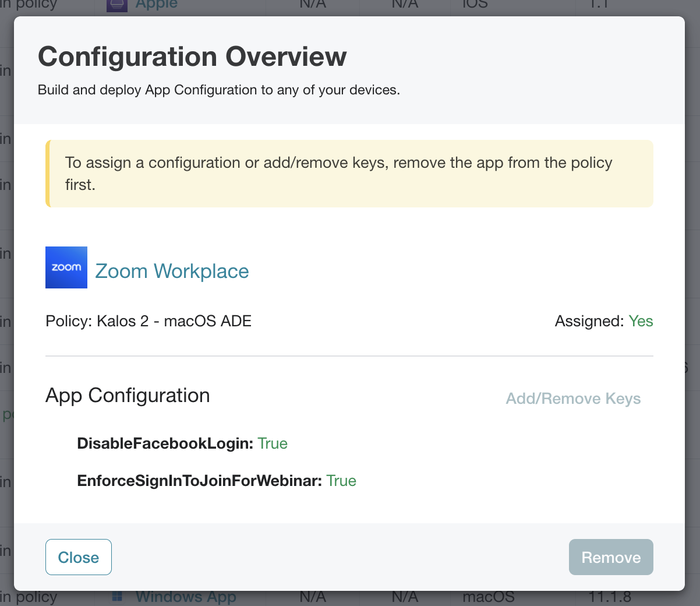Viewport: 700px width, 606px height.
Task: Click the "EnforceSignInToJoinForWebinar: True" key entry
Action: coord(217,481)
